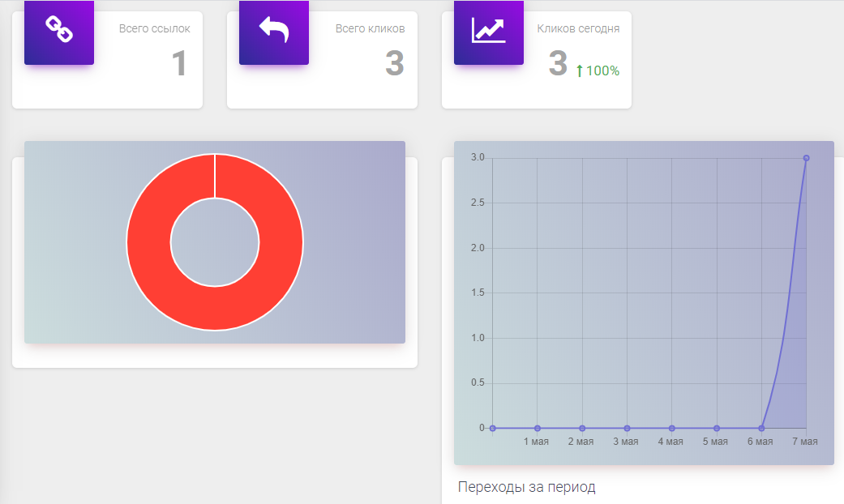Click the chain link icon

coord(58,30)
